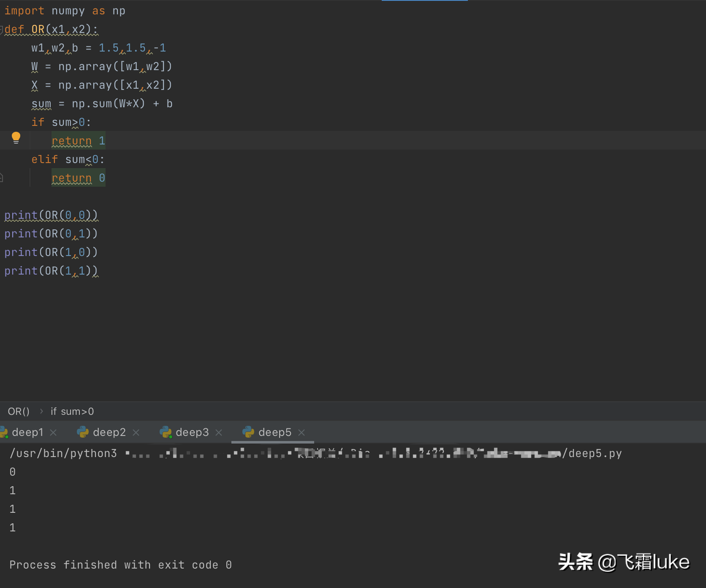
Task: Click the Python icon on deep3 tab
Action: 166,432
